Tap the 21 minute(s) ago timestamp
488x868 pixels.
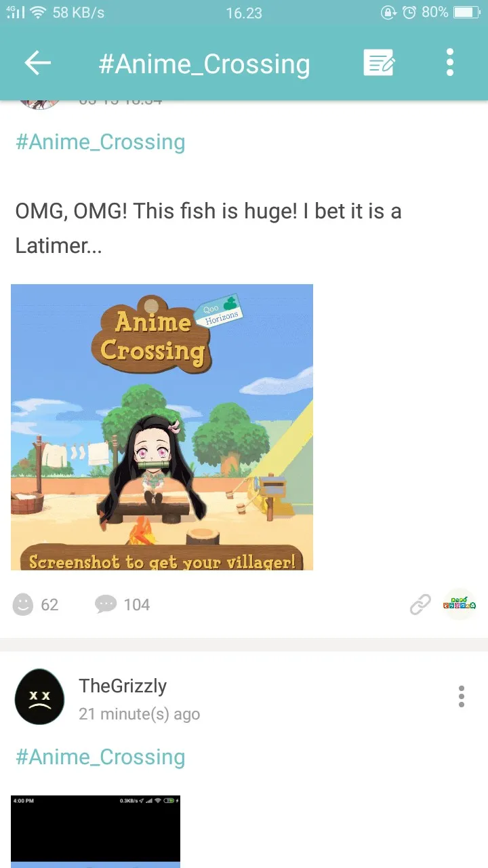pos(139,714)
